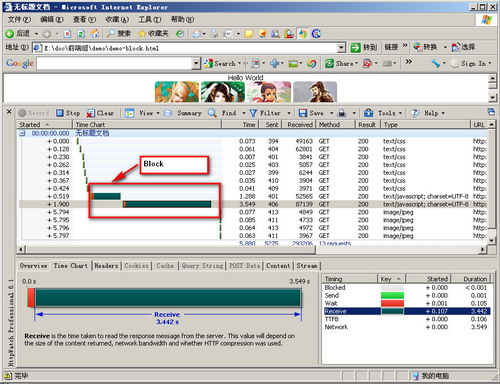Click the grayed-out Record button
The height and width of the screenshot is (384, 500).
tap(34, 113)
